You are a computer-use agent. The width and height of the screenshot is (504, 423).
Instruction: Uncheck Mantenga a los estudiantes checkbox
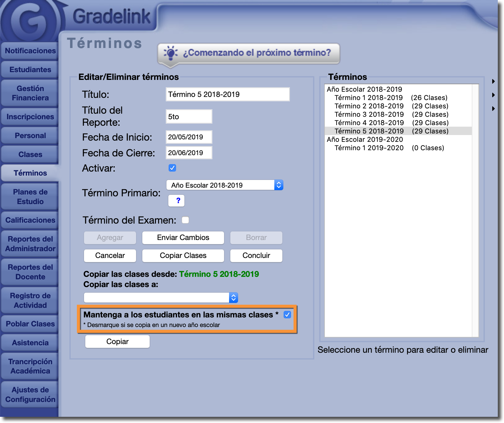click(287, 315)
